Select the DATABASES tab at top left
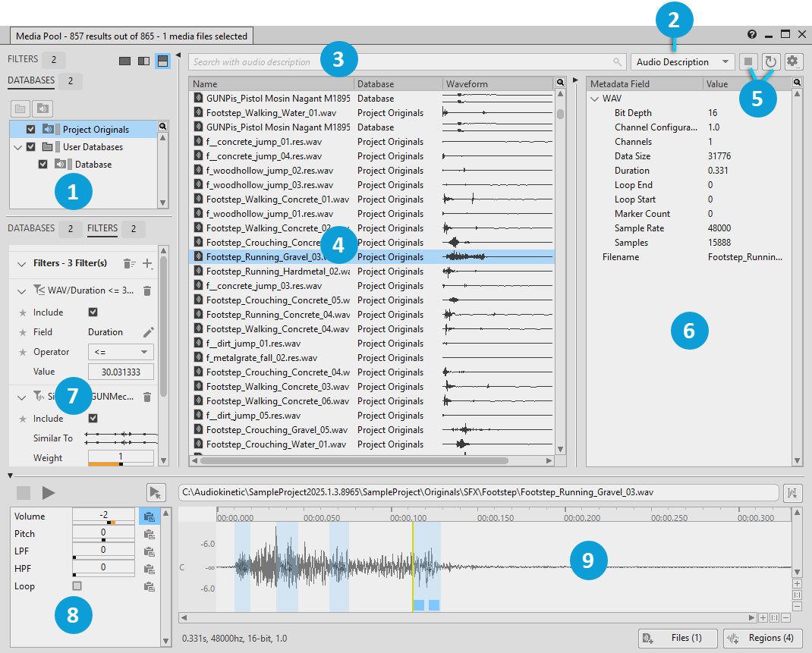The width and height of the screenshot is (812, 653). tap(31, 80)
